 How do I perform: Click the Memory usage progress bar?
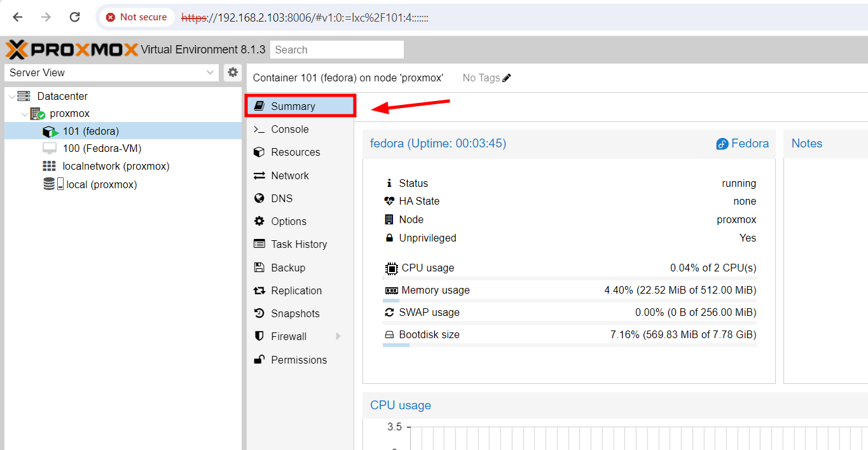pos(569,301)
